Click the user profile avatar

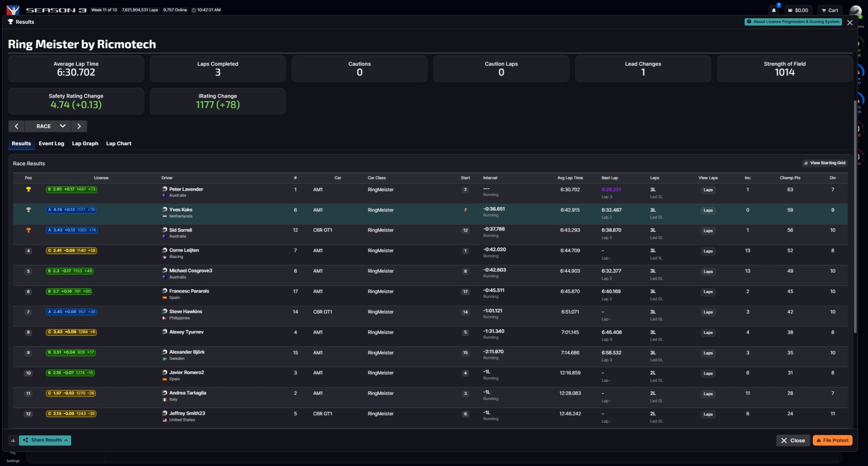(x=855, y=11)
